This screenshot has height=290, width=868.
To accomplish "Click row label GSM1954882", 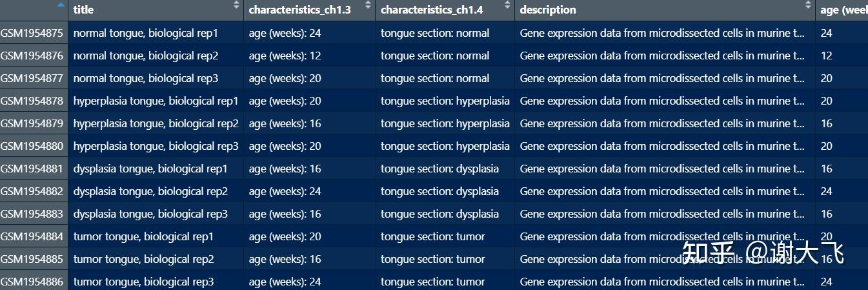I will click(x=32, y=191).
